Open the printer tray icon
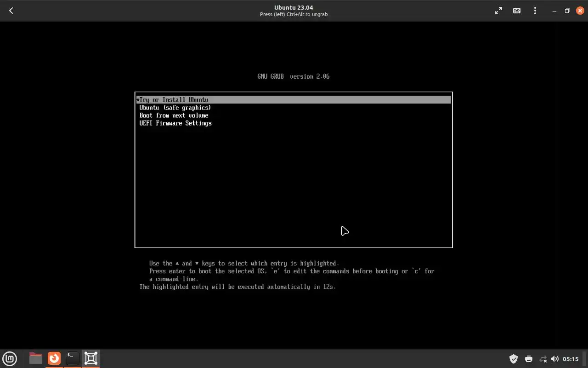The image size is (588, 368). [x=529, y=359]
